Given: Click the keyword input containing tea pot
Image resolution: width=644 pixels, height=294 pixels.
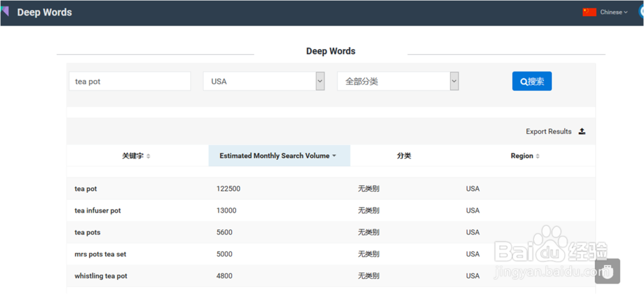Looking at the screenshot, I should pos(130,81).
